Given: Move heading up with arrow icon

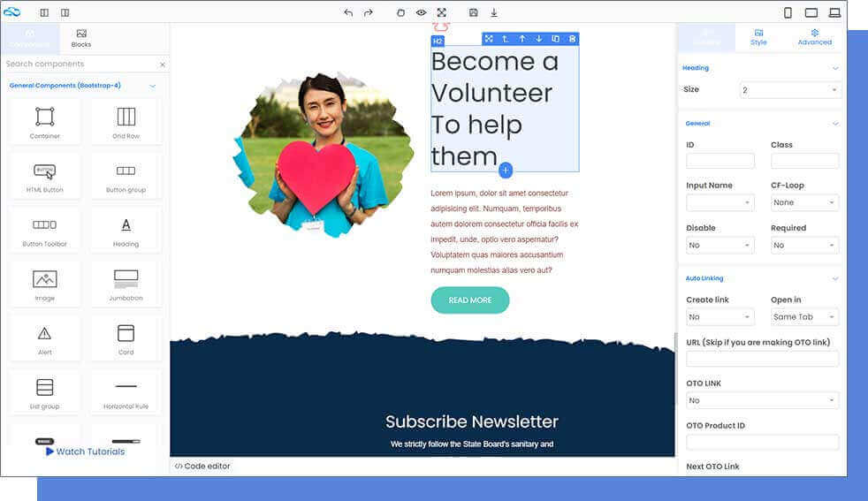Looking at the screenshot, I should 522,39.
